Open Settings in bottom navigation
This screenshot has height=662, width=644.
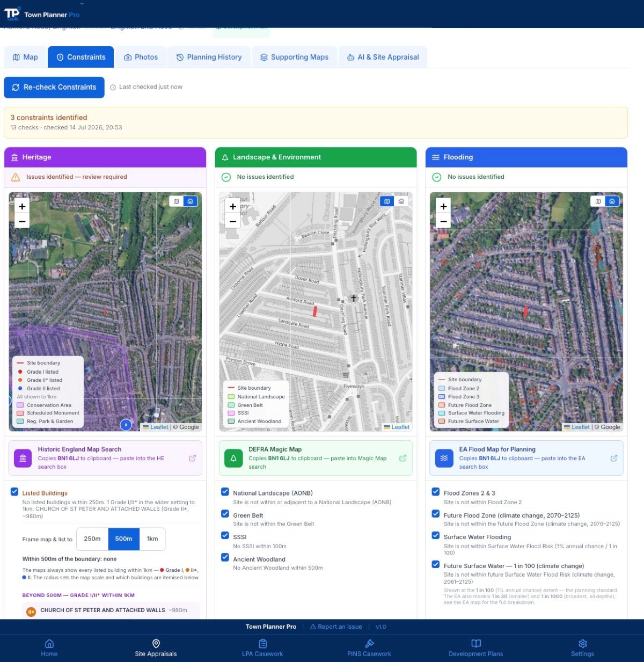(582, 648)
